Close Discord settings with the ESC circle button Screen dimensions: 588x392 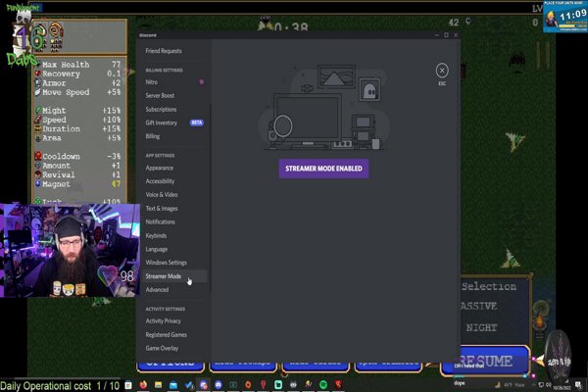tap(442, 71)
